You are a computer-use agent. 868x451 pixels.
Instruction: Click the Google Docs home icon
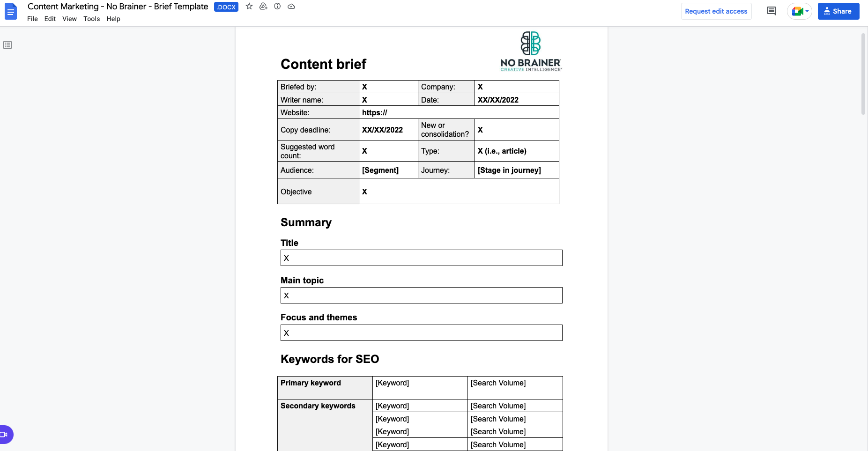[x=10, y=12]
